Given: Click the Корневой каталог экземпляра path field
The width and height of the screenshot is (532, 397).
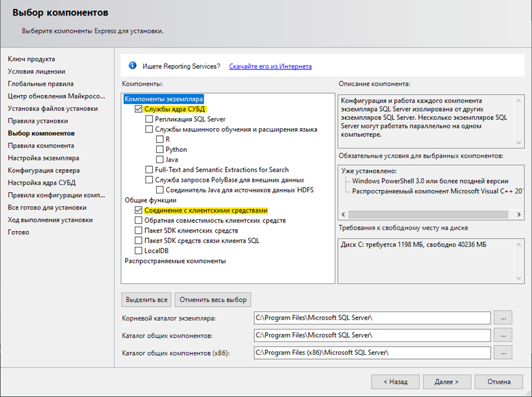Looking at the screenshot, I should tap(372, 317).
